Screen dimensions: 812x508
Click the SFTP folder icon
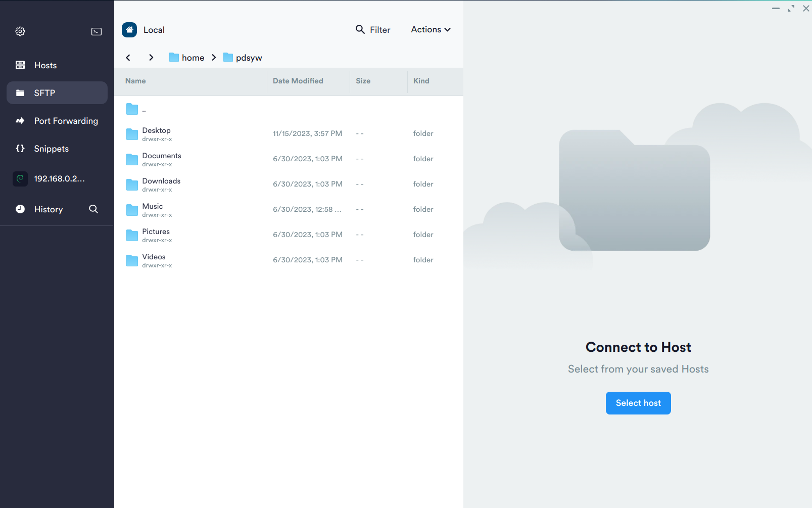(20, 93)
